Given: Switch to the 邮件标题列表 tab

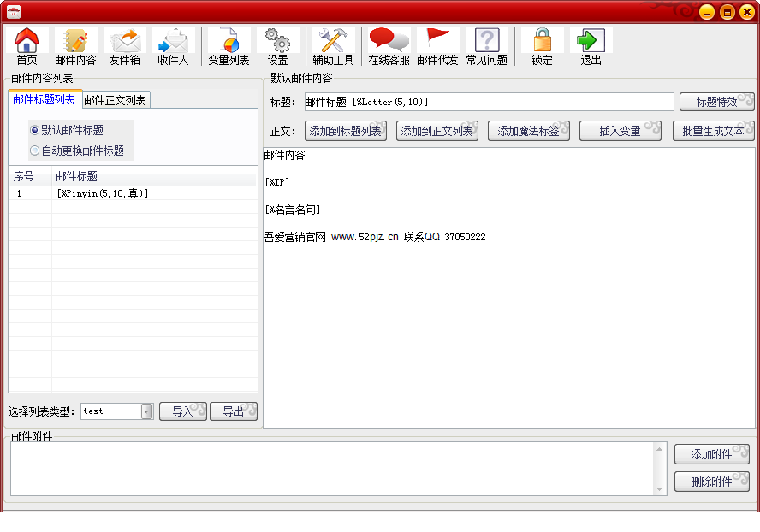Looking at the screenshot, I should [x=45, y=100].
